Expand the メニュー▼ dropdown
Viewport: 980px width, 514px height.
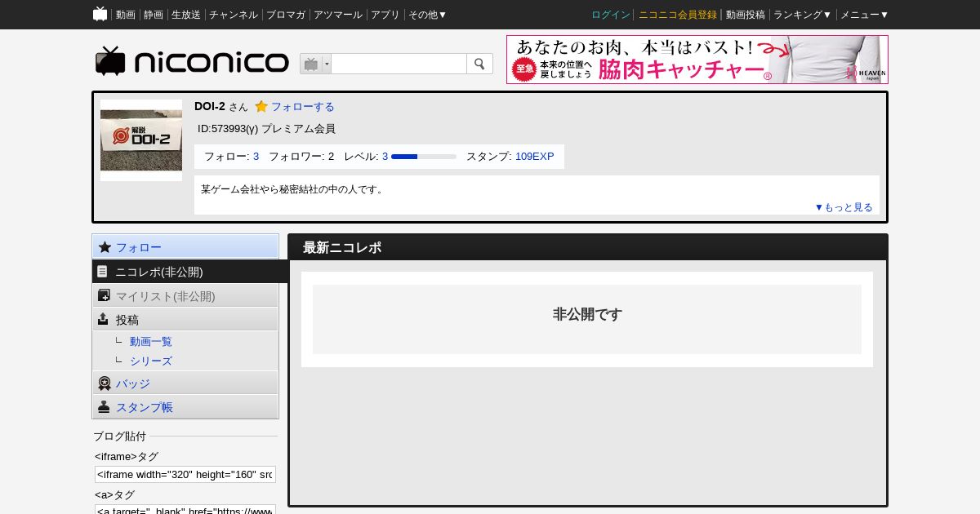click(864, 15)
